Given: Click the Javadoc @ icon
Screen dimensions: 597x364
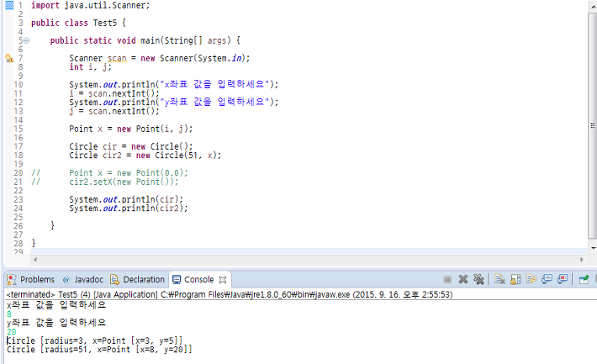Looking at the screenshot, I should click(66, 280).
